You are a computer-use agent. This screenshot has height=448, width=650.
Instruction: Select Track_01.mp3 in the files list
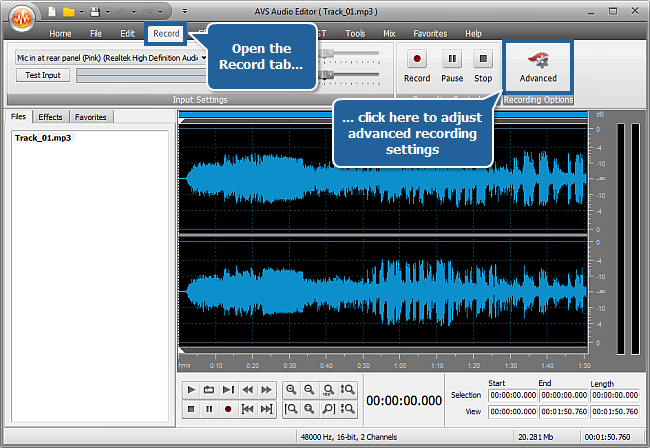[43, 138]
